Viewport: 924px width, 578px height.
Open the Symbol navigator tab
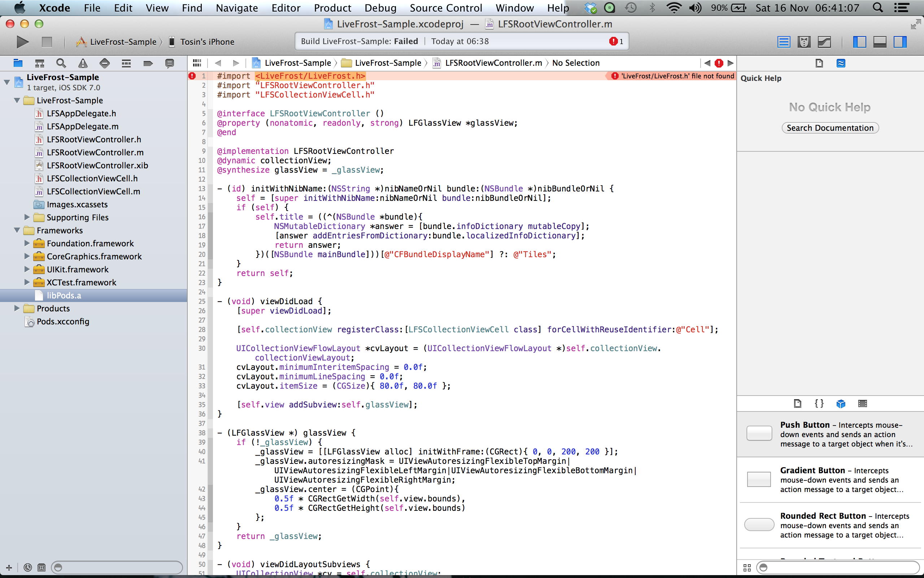39,63
